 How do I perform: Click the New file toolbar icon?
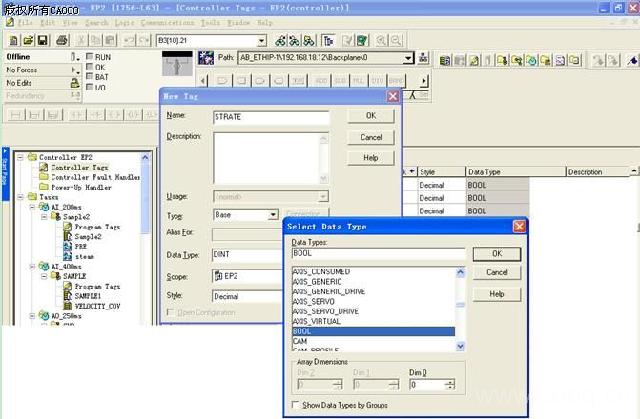12,40
